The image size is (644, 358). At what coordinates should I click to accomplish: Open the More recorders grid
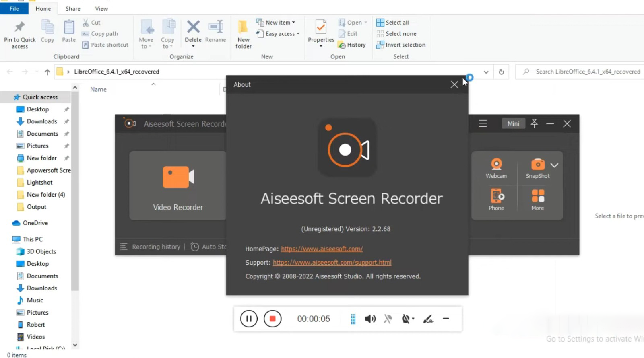pos(537,200)
